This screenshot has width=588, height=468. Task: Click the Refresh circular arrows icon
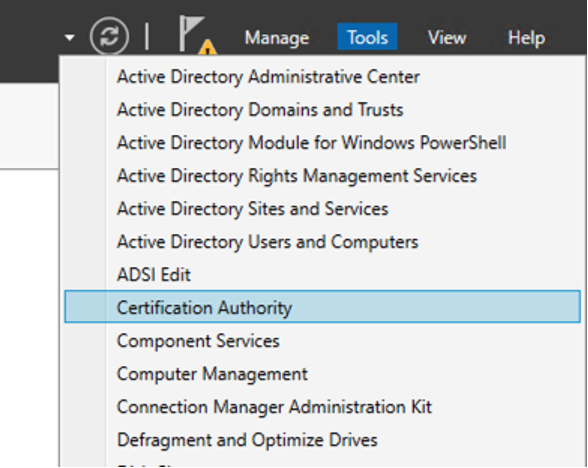(110, 36)
